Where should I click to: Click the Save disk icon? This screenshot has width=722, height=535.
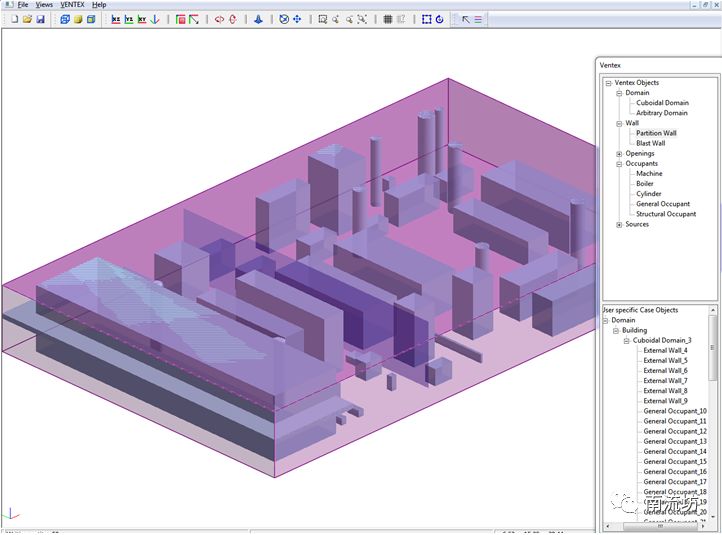(x=40, y=19)
